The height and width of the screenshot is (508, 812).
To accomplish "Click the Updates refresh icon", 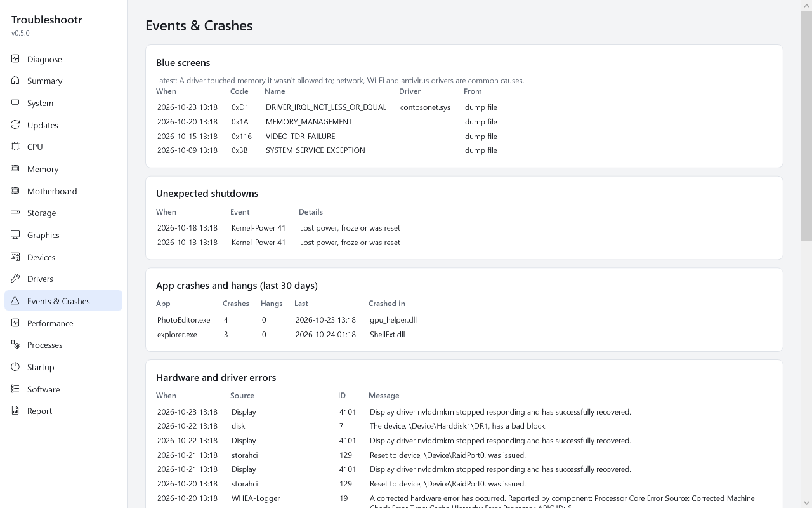I will coord(15,125).
